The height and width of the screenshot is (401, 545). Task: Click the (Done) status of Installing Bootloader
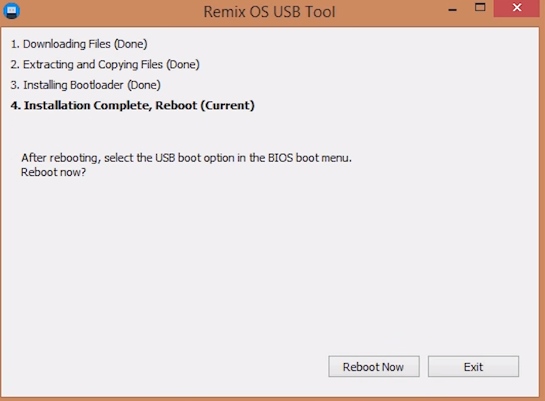[x=144, y=85]
